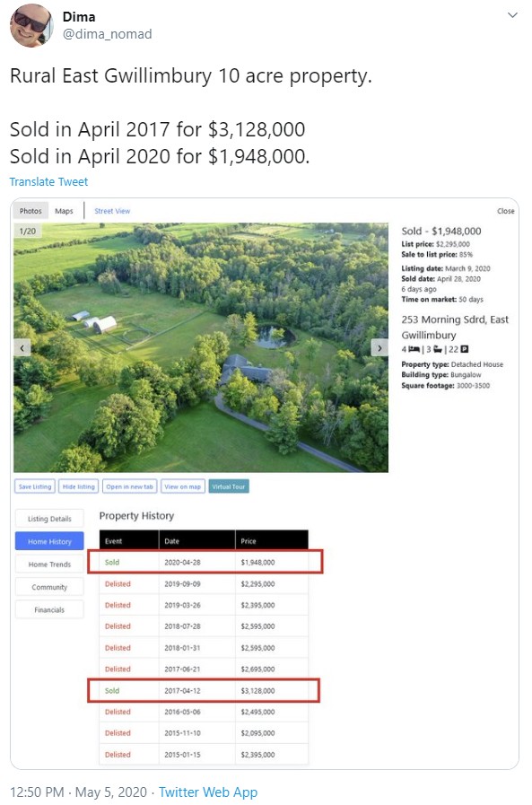Image resolution: width=532 pixels, height=805 pixels.
Task: Click the parking P icon
Action: (465, 349)
